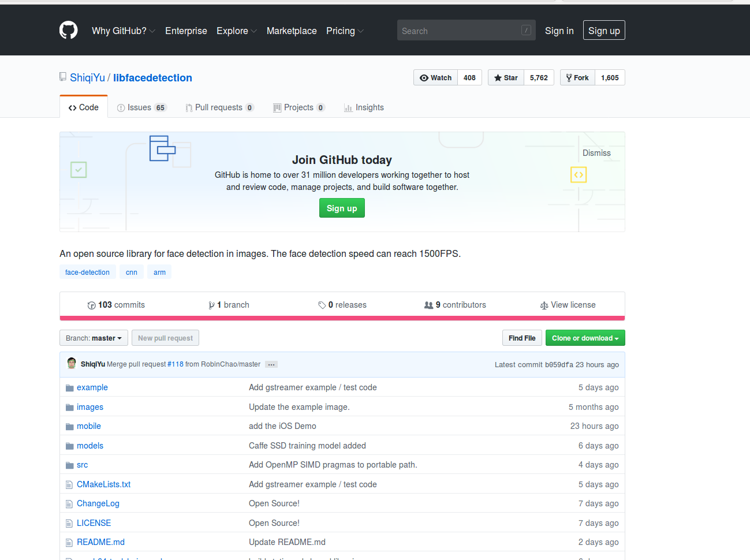Click the repository book icon beside ShiqiYu
This screenshot has height=560, width=750.
tap(63, 77)
